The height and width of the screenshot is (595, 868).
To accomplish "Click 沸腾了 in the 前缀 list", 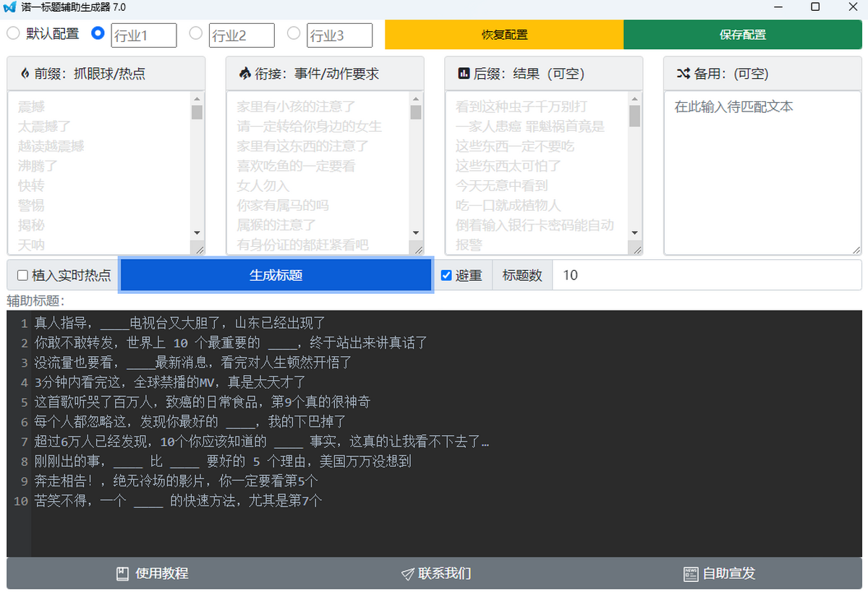I will 38,166.
